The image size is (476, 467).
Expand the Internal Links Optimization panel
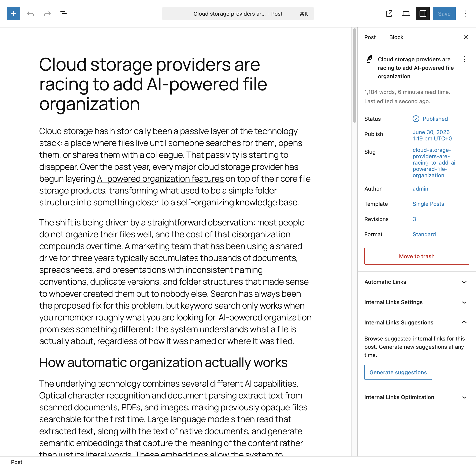417,397
